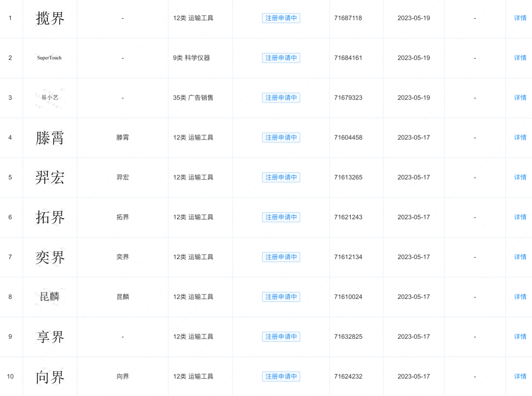Click registration number 71613265

[x=348, y=177]
